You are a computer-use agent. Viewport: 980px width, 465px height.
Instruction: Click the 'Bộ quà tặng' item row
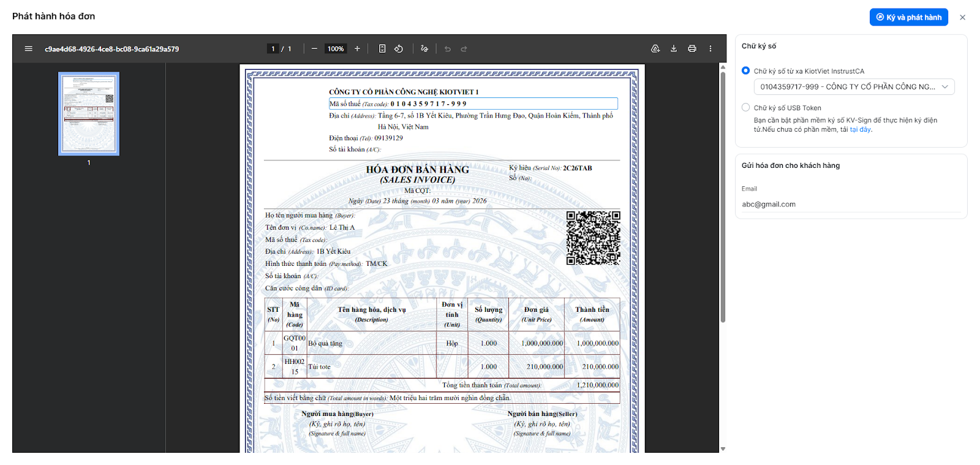pyautogui.click(x=442, y=343)
